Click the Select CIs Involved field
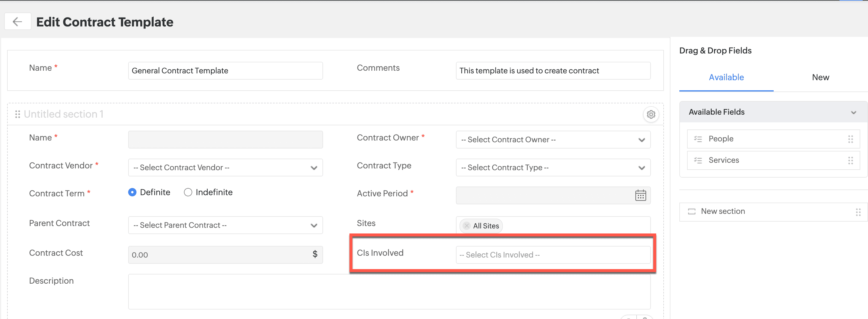 (553, 255)
